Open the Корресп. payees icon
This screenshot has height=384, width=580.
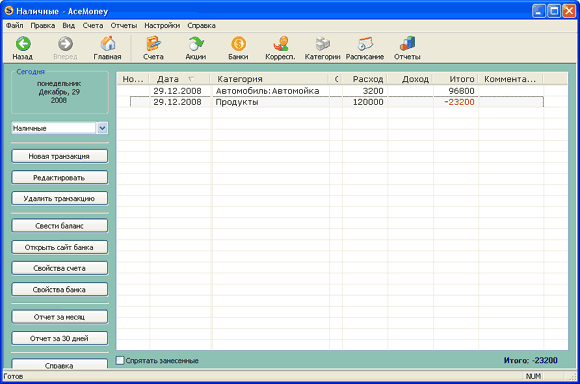tap(280, 44)
